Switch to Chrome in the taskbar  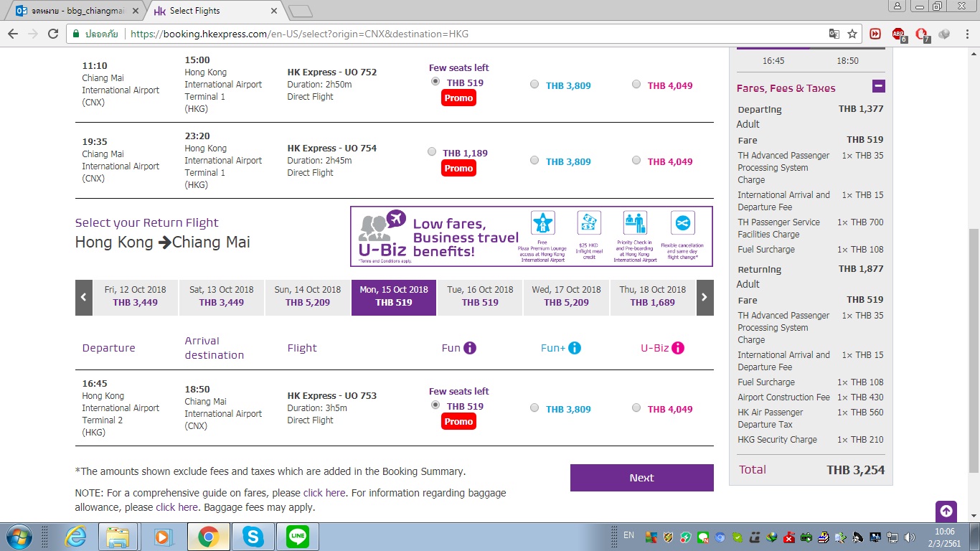pos(209,537)
